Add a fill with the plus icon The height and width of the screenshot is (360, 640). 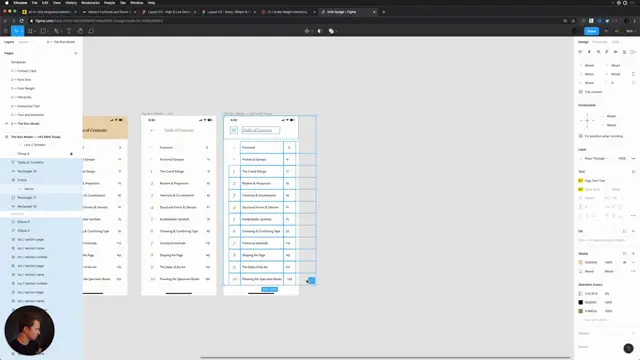[633, 231]
